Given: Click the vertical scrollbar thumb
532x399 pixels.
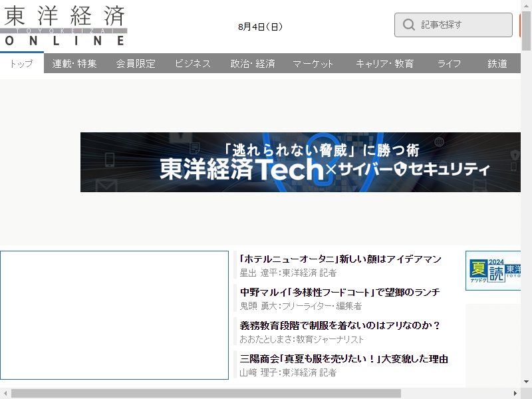Looking at the screenshot, I should [526, 31].
